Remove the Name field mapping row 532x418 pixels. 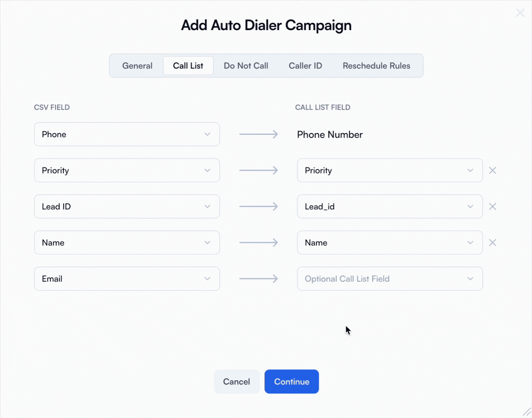pyautogui.click(x=492, y=242)
